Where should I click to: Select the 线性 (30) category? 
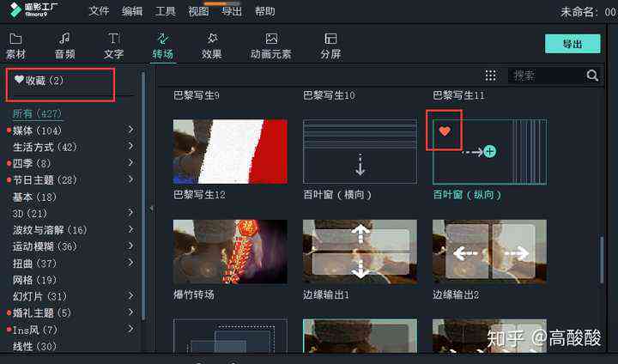34,346
